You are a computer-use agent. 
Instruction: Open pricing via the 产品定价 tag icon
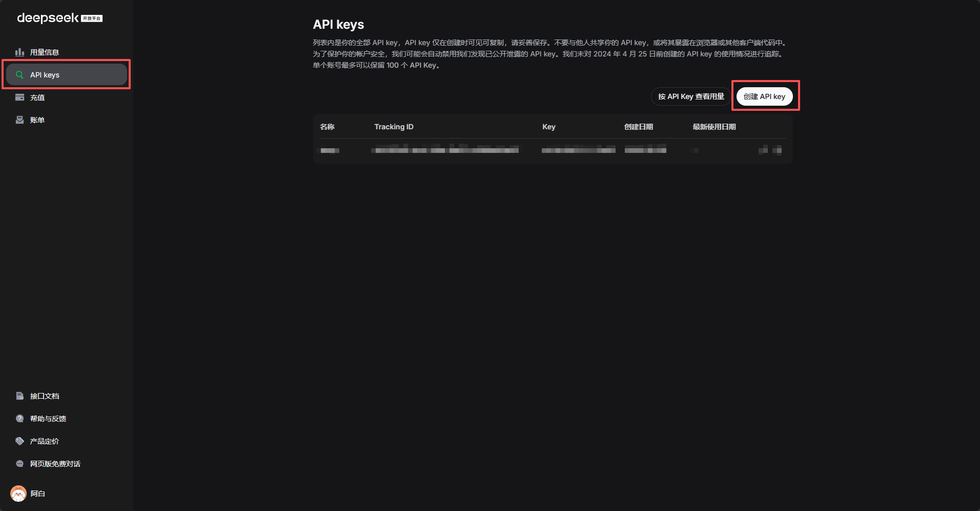point(19,441)
